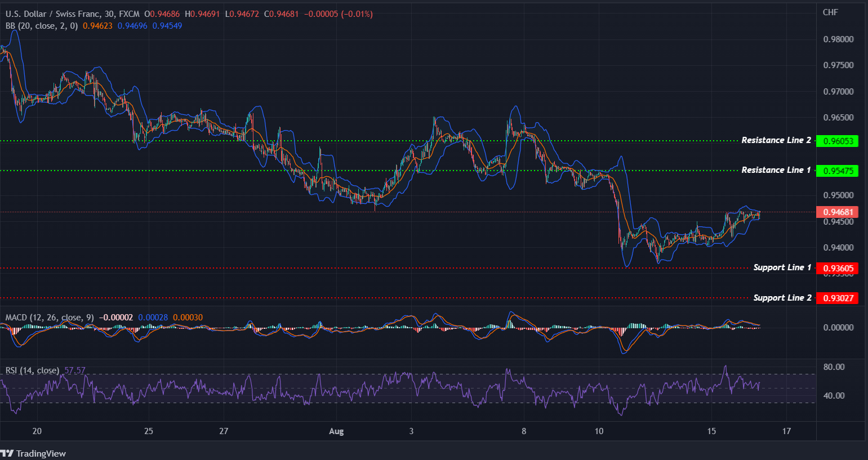Click the Support Line 1 price tag

[x=837, y=268]
